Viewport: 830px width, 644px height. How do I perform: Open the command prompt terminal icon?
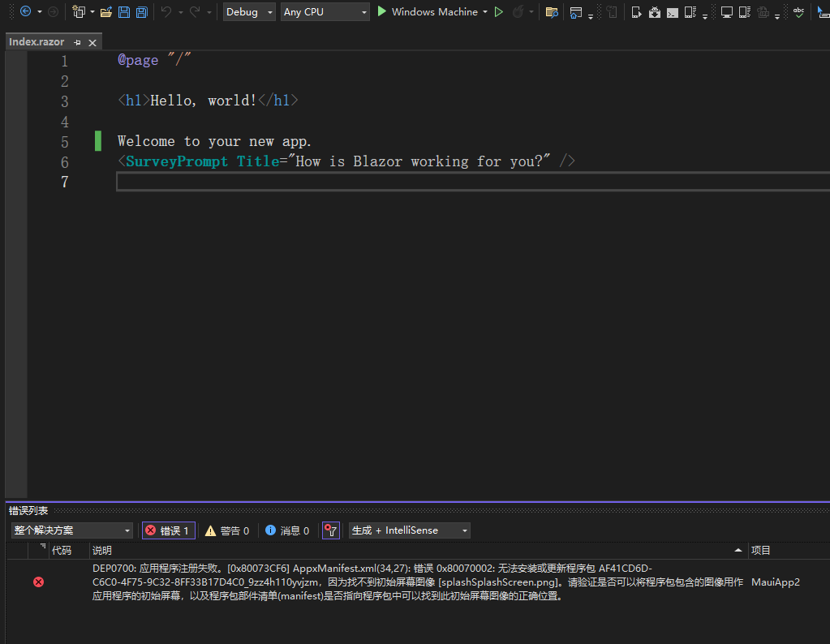673,13
